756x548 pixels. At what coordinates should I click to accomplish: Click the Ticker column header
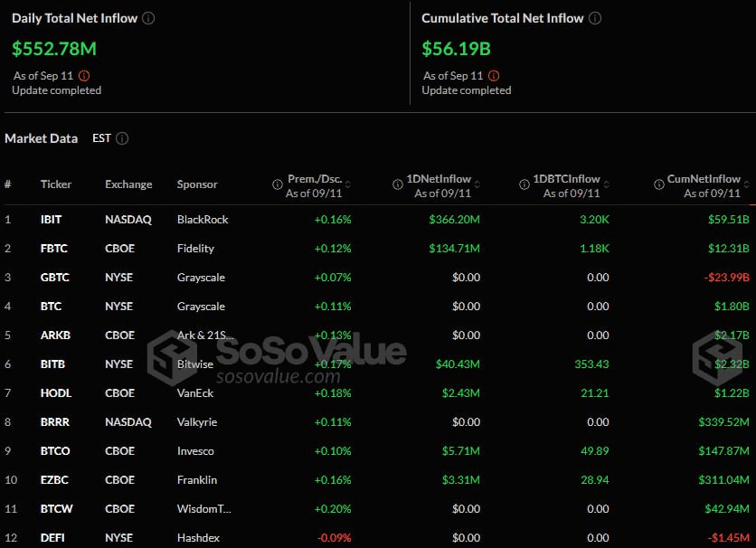click(x=56, y=184)
